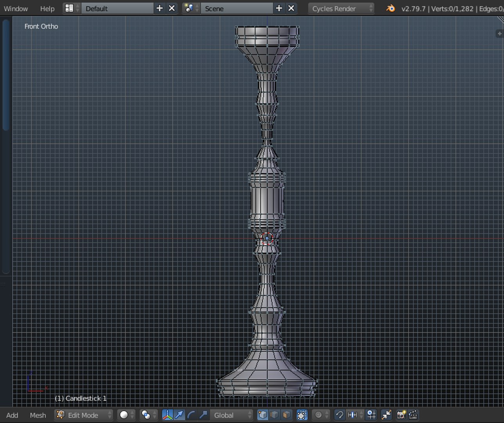The width and height of the screenshot is (504, 423).
Task: Enable the rotate manipulator arc
Action: (191, 415)
